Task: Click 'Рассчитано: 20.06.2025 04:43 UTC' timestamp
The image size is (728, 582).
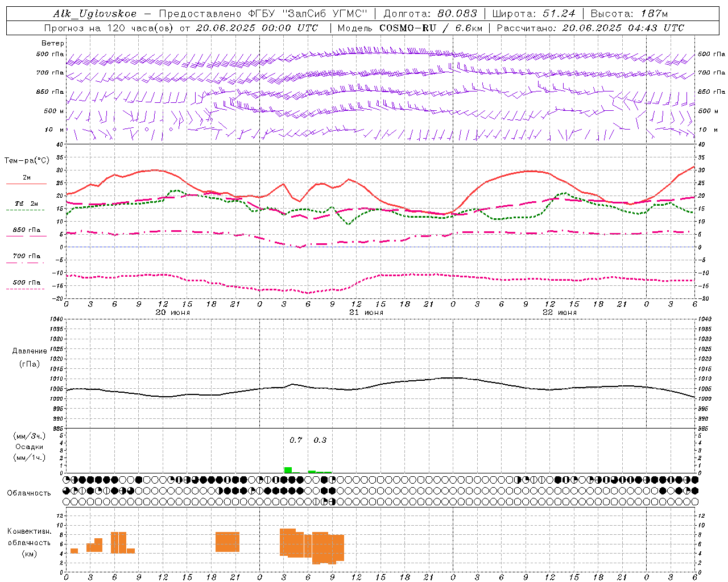Action: [590, 28]
